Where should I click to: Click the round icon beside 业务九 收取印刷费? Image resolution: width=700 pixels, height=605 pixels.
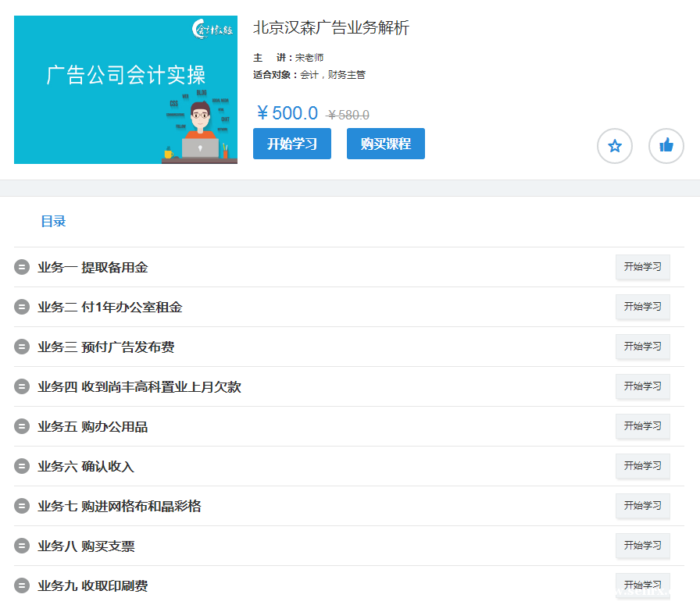tap(22, 586)
